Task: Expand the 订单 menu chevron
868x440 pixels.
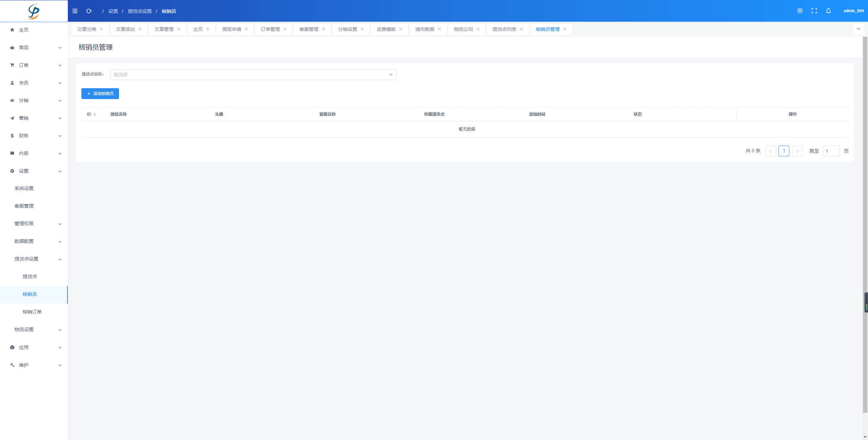Action: coord(60,65)
